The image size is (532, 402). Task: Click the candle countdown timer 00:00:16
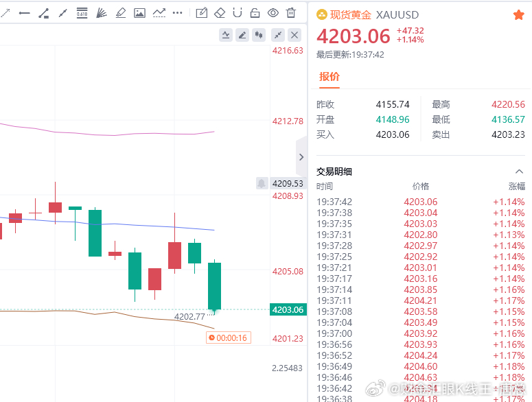[x=229, y=338]
